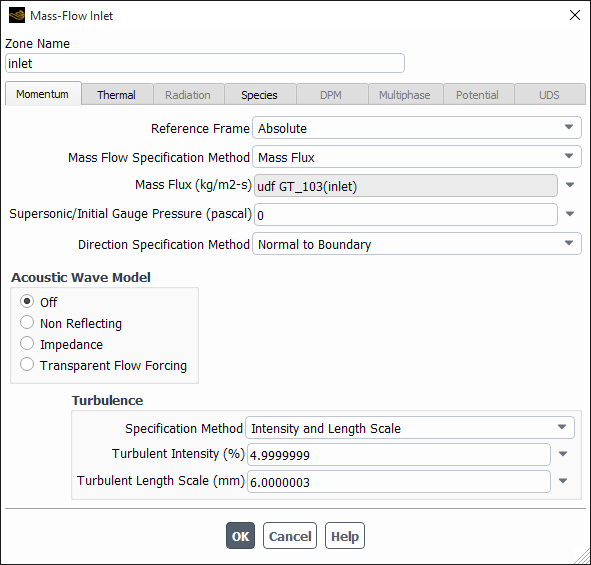Select the Potential tab
Viewport: 591px width, 565px height.
click(478, 95)
